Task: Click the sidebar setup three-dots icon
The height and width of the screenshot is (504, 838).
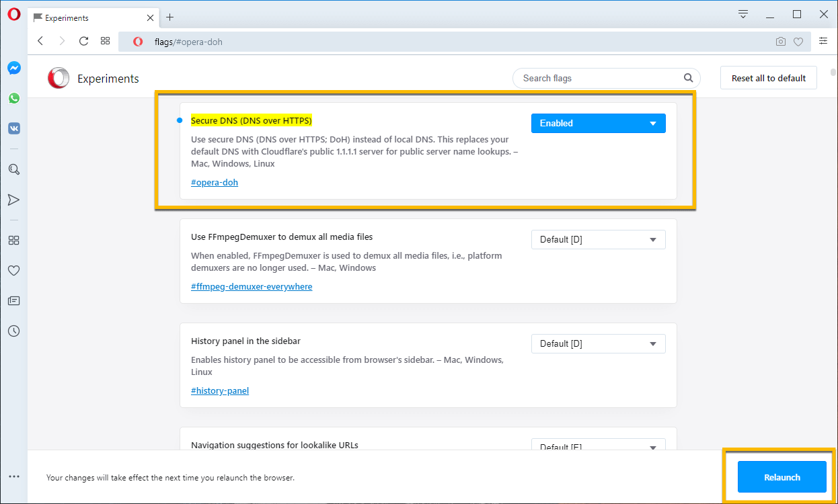Action: click(13, 476)
